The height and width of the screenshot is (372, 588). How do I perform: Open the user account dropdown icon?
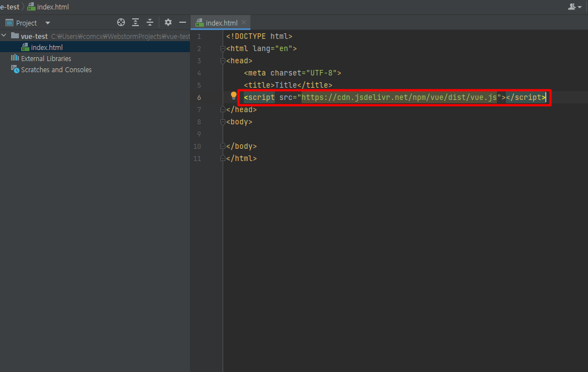tap(575, 7)
